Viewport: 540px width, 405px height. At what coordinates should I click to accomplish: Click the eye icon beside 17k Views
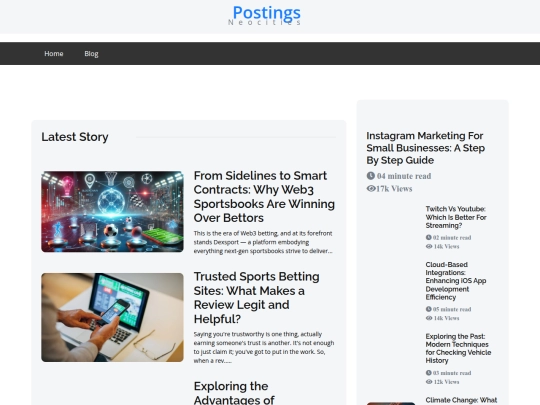click(x=371, y=189)
